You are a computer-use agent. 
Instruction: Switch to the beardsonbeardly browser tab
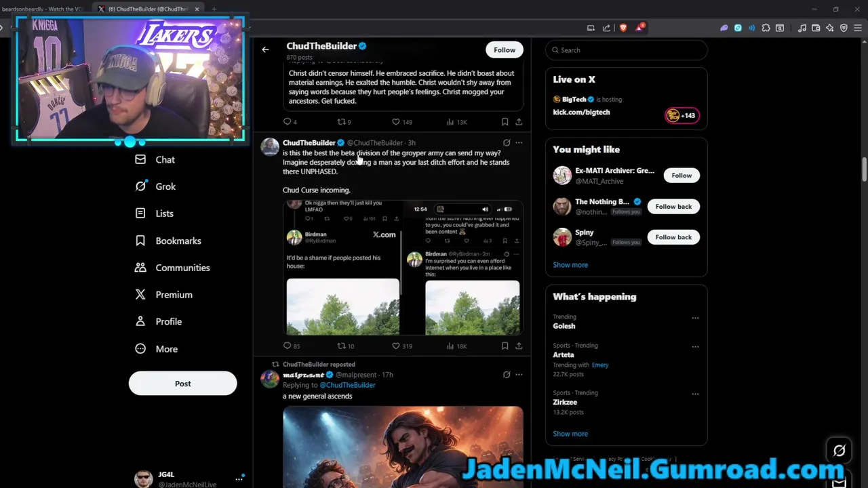42,9
